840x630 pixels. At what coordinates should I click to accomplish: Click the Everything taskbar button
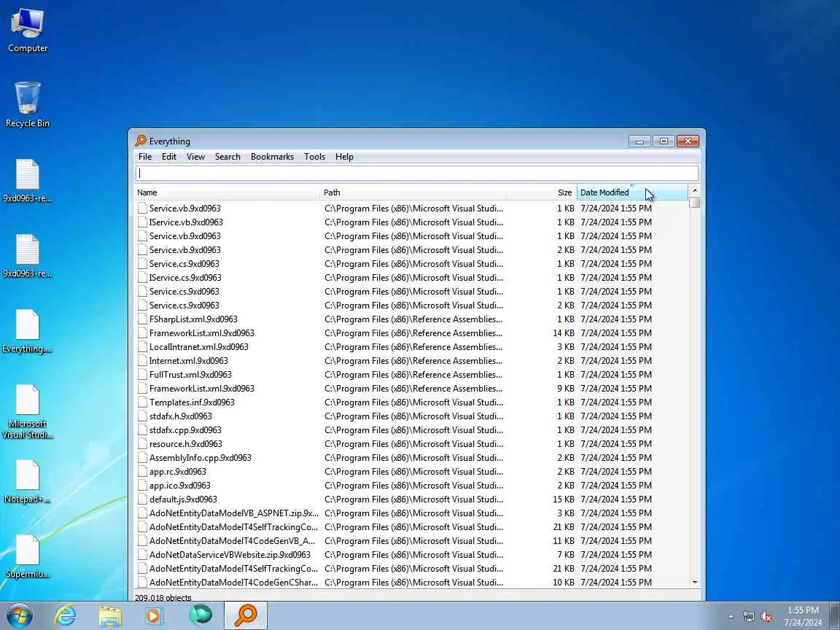[x=245, y=615]
